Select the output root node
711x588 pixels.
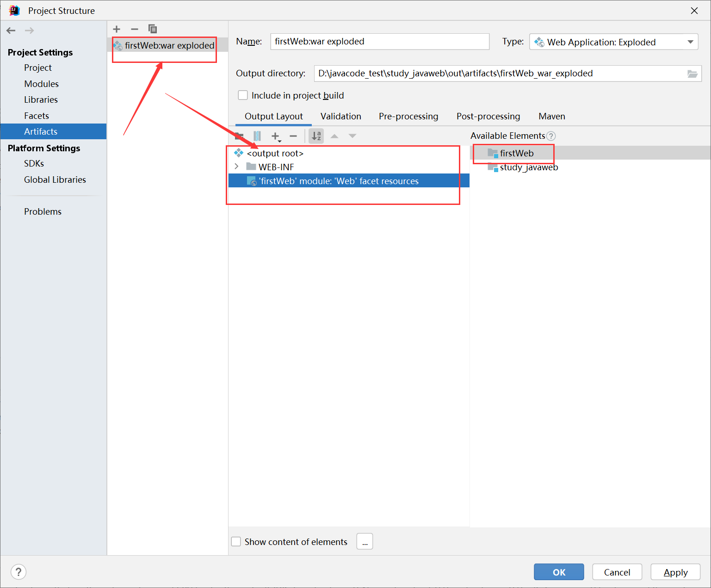[349, 153]
